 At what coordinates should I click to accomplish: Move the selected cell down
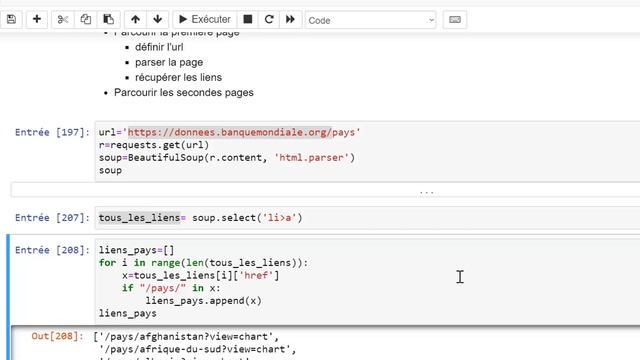(158, 19)
